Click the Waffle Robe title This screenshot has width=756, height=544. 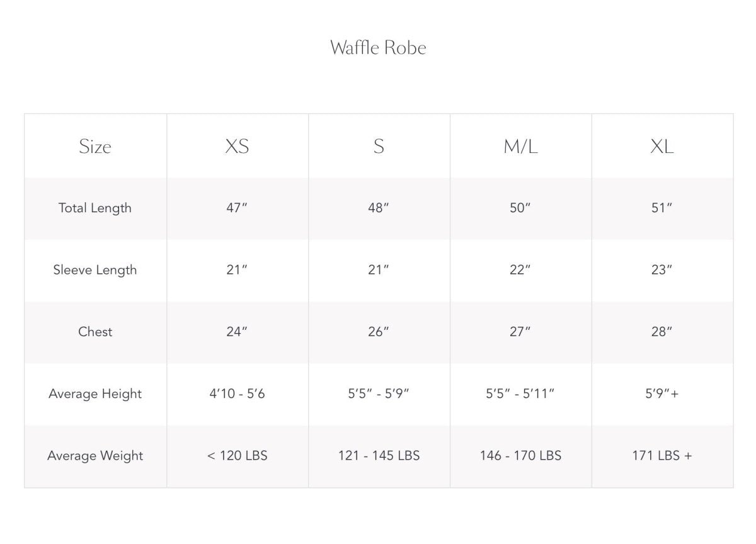(378, 48)
